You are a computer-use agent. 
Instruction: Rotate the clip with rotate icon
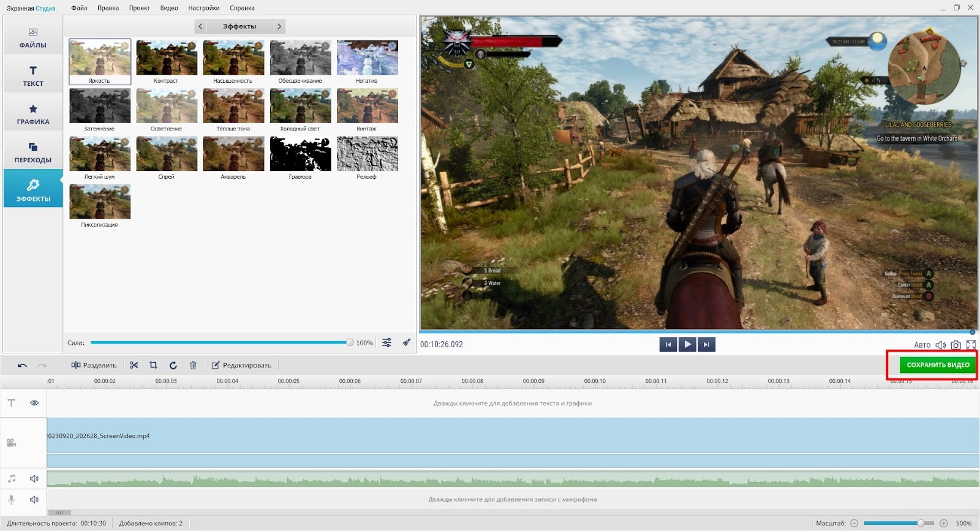tap(173, 365)
